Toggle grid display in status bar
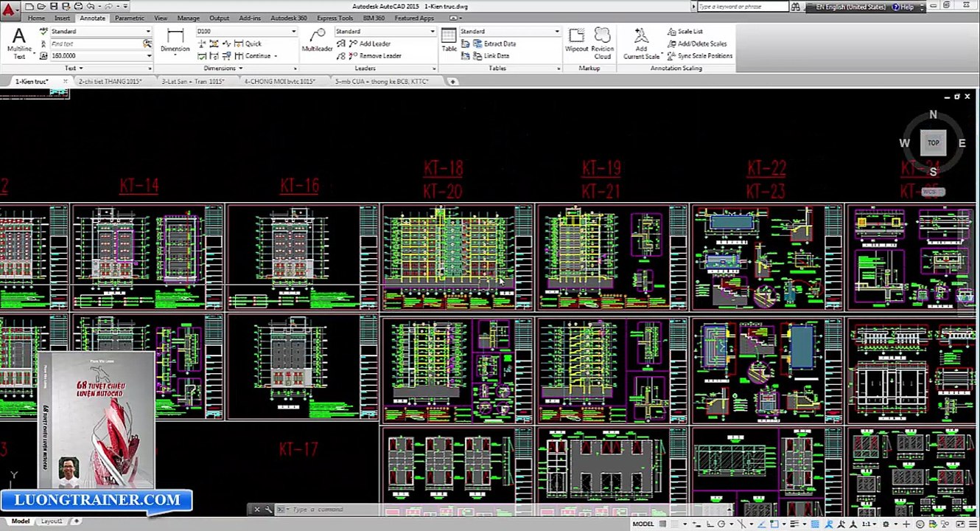The image size is (980, 531). pyautogui.click(x=663, y=524)
